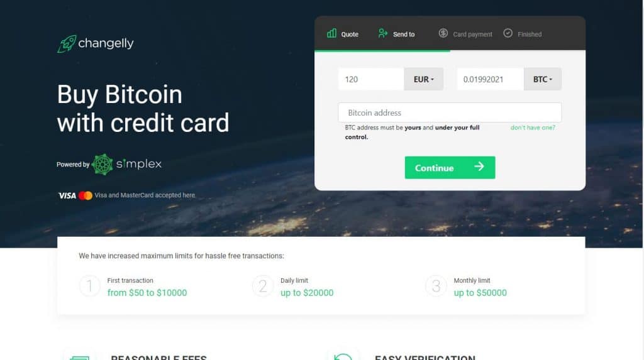Click the VISA card logo
Viewport: 644px width, 360px height.
pyautogui.click(x=67, y=195)
